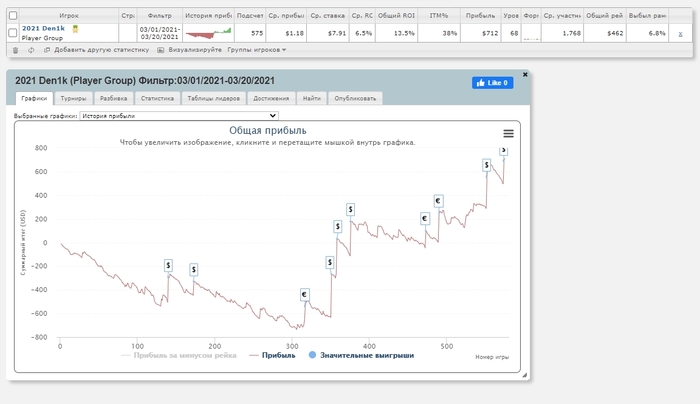
Task: Open the chart hamburger menu icon
Action: coord(508,133)
